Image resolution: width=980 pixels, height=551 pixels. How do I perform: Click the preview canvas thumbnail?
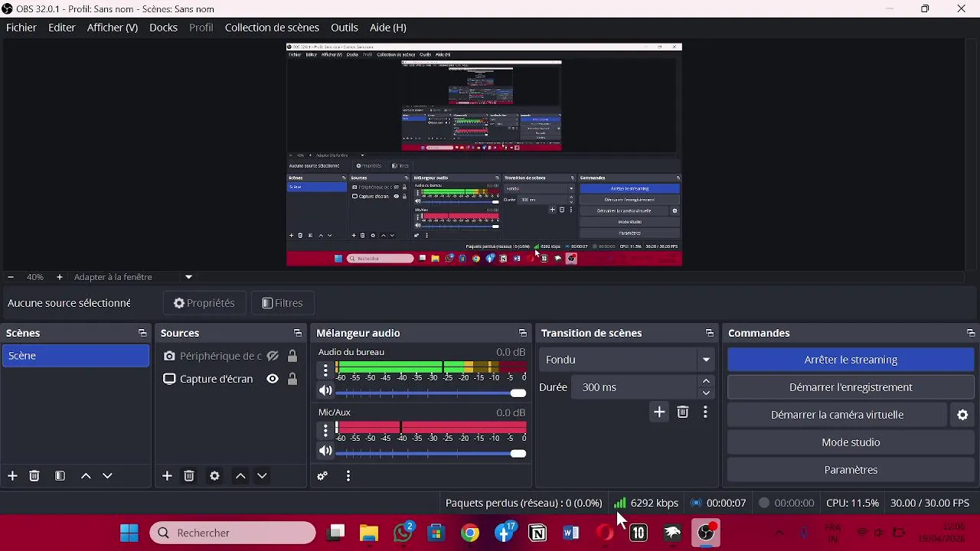pyautogui.click(x=484, y=155)
